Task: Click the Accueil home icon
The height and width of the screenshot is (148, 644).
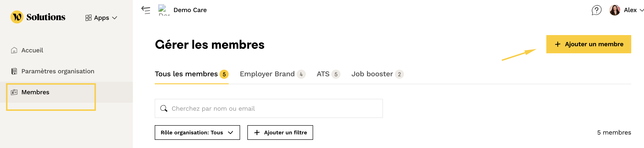Action: pos(14,50)
